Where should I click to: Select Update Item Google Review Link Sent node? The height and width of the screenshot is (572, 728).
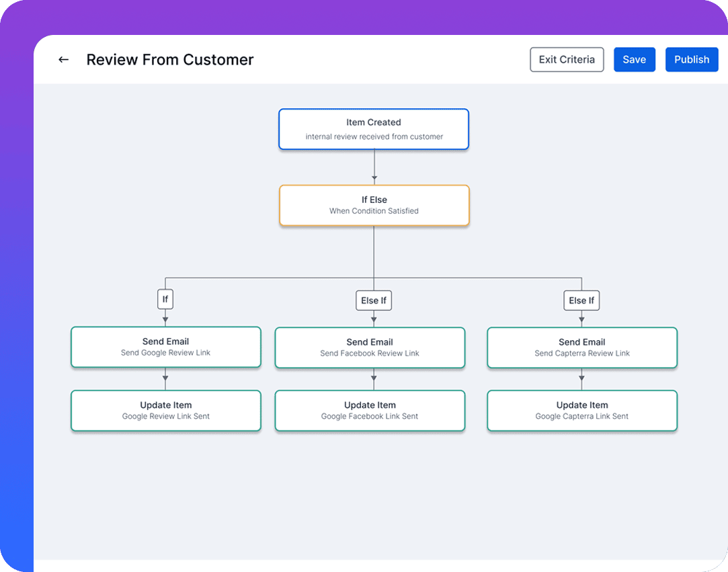pyautogui.click(x=166, y=411)
